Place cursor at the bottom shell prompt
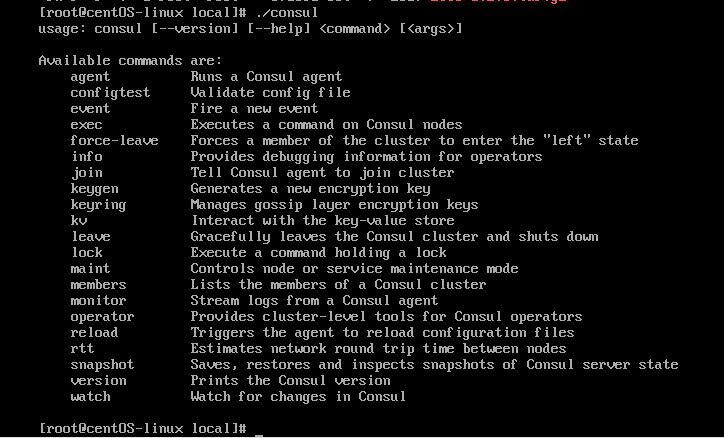This screenshot has height=438, width=724. [259, 428]
